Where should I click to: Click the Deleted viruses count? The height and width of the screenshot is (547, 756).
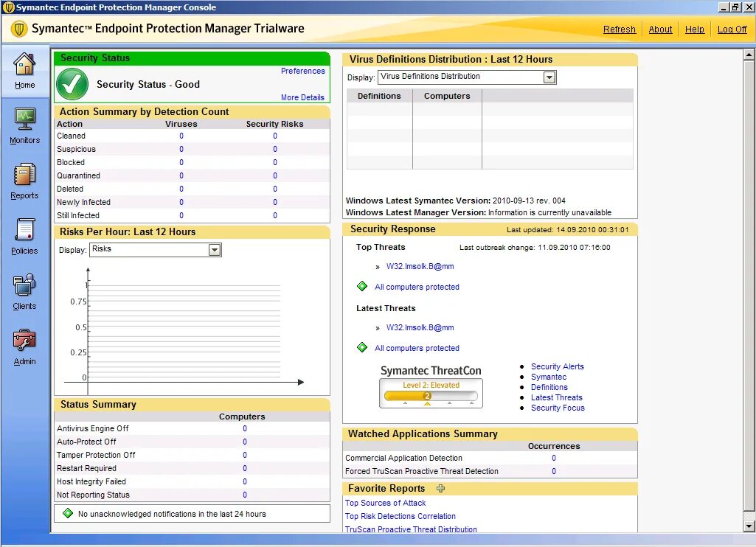click(181, 189)
